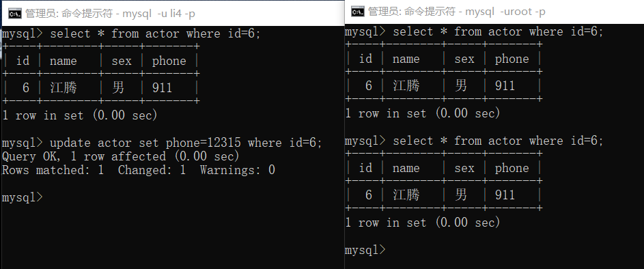
Task: Click 'name' header in root window's second table
Action: tap(406, 169)
